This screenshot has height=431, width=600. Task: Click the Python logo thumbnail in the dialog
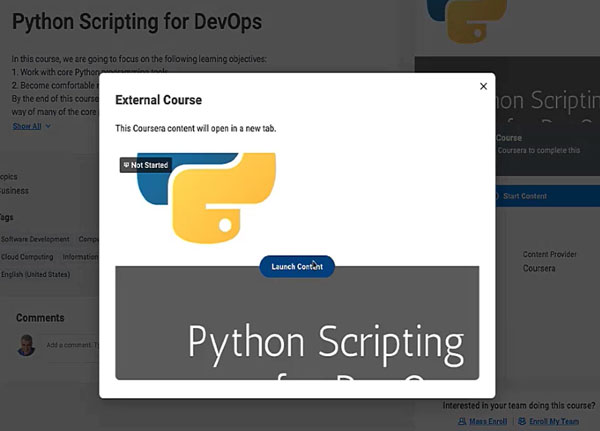206,198
